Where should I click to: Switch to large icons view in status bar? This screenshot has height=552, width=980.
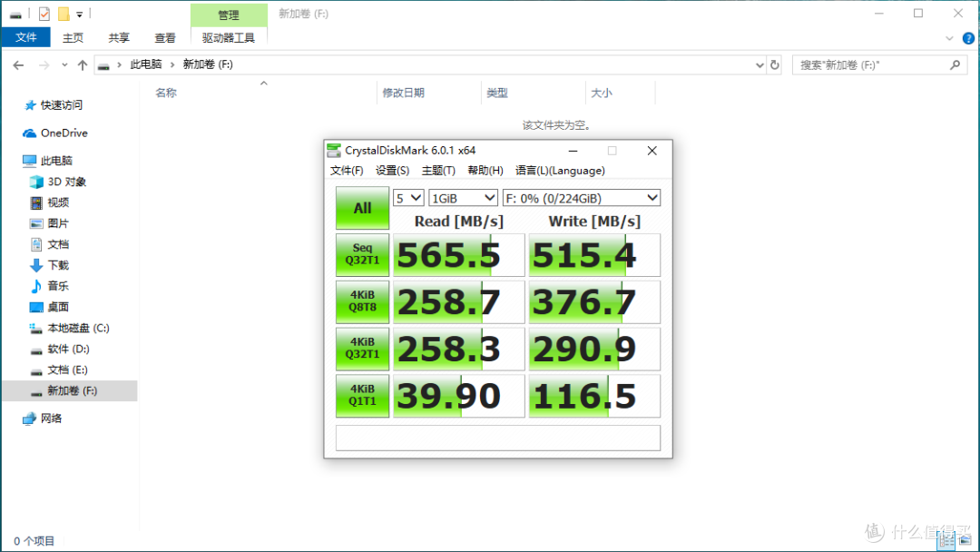(965, 541)
